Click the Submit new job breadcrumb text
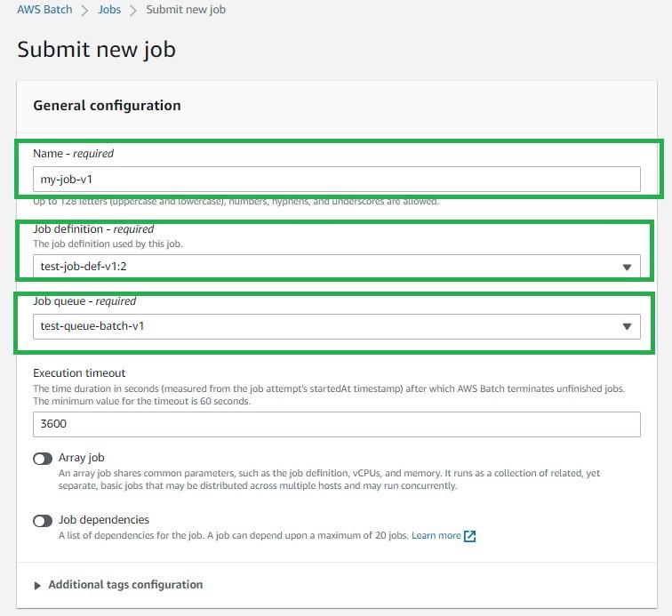Viewport: 672px width, 616px height. coord(186,10)
